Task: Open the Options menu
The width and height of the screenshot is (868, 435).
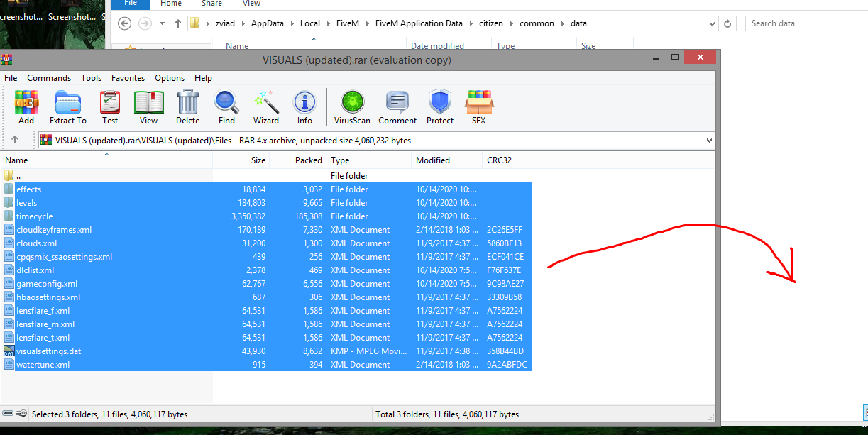Action: [170, 78]
